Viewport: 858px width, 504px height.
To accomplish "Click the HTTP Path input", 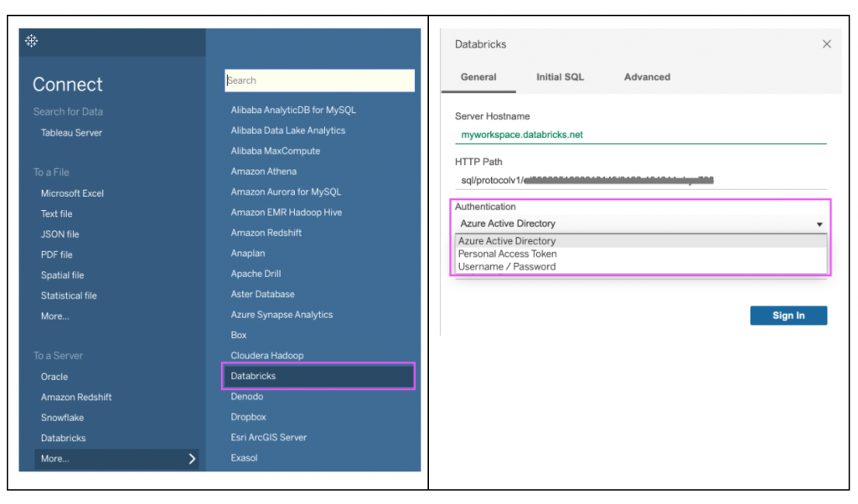I will (x=640, y=179).
